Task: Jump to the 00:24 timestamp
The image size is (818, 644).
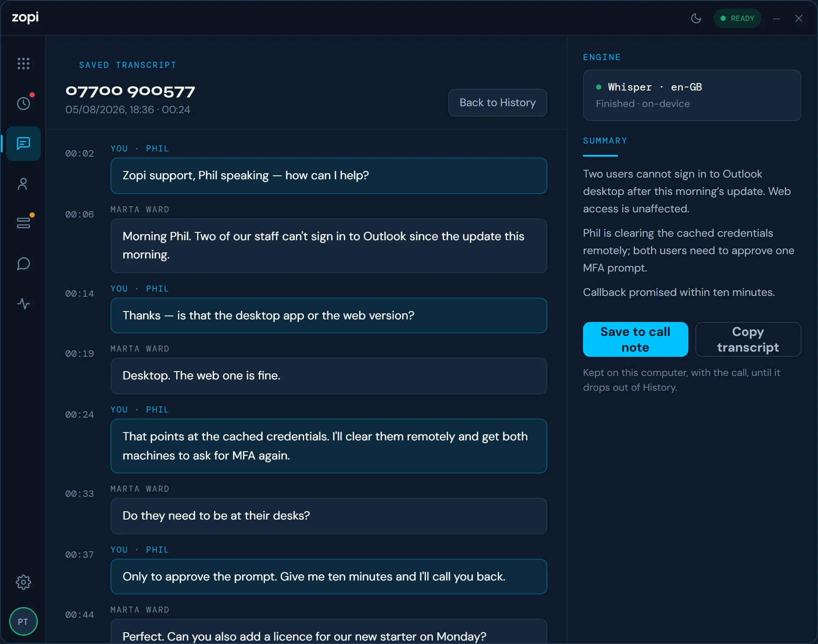Action: (80, 415)
